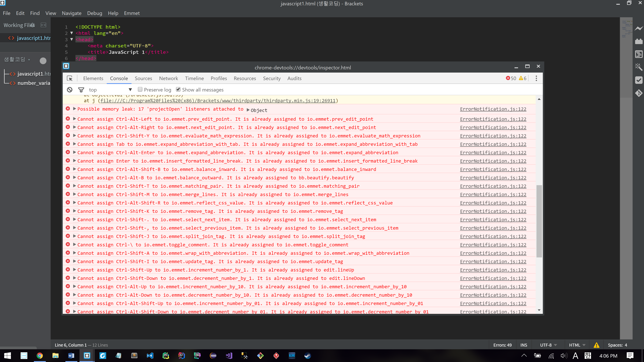Switch to the Network tab in DevTools
Screen dimensions: 644x362
[169, 78]
